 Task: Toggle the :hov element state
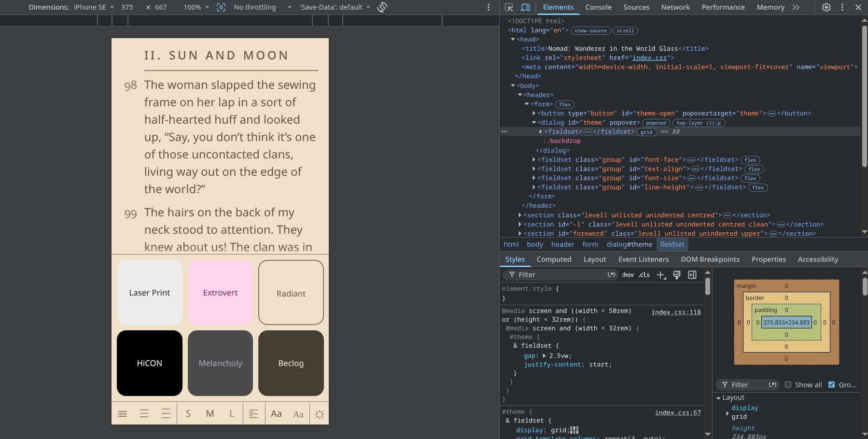pos(628,275)
